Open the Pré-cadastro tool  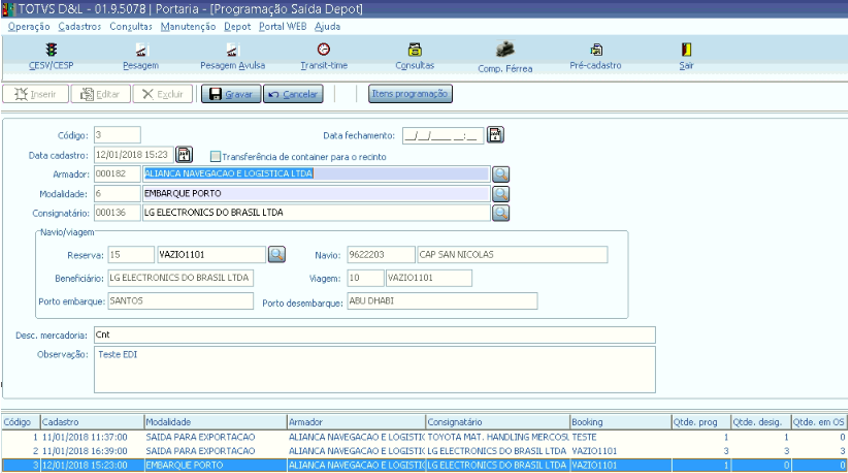coord(595,56)
